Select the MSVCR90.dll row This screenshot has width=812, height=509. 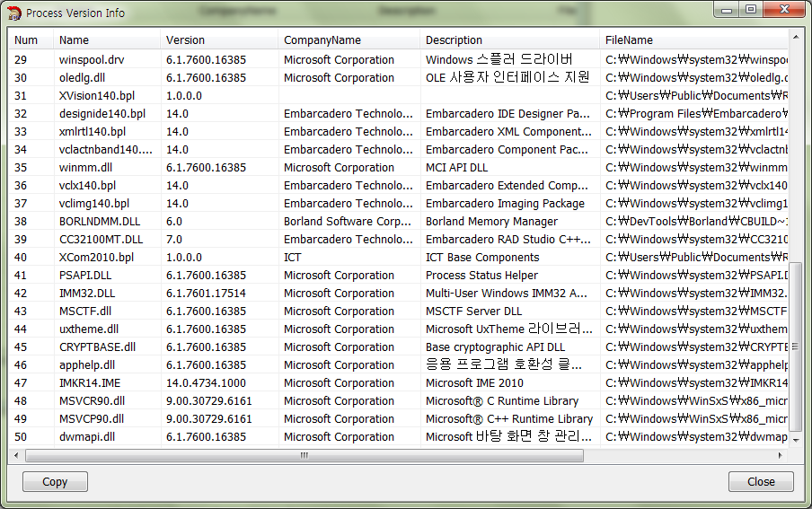[x=399, y=400]
